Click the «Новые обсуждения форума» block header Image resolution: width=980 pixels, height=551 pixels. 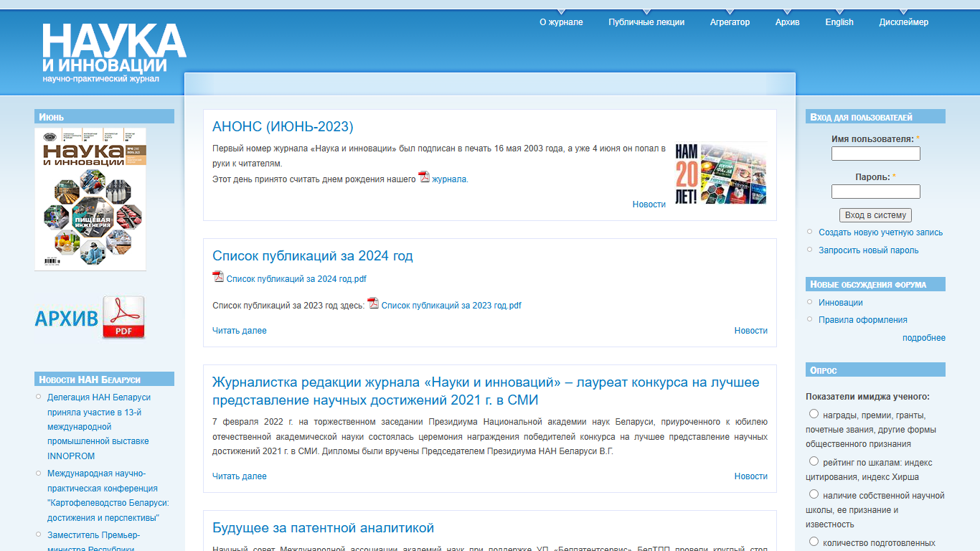(875, 284)
